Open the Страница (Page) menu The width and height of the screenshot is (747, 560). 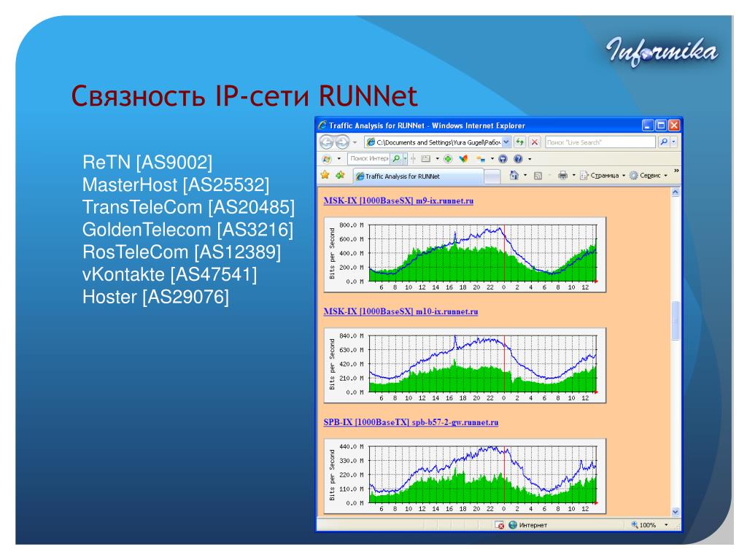coord(602,175)
